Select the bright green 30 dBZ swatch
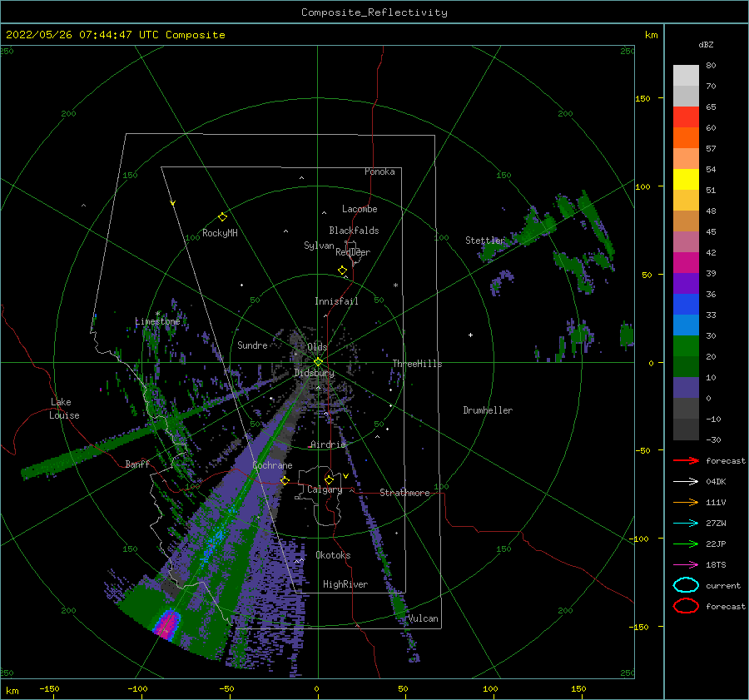Screen dimensions: 749x700 (x=686, y=346)
